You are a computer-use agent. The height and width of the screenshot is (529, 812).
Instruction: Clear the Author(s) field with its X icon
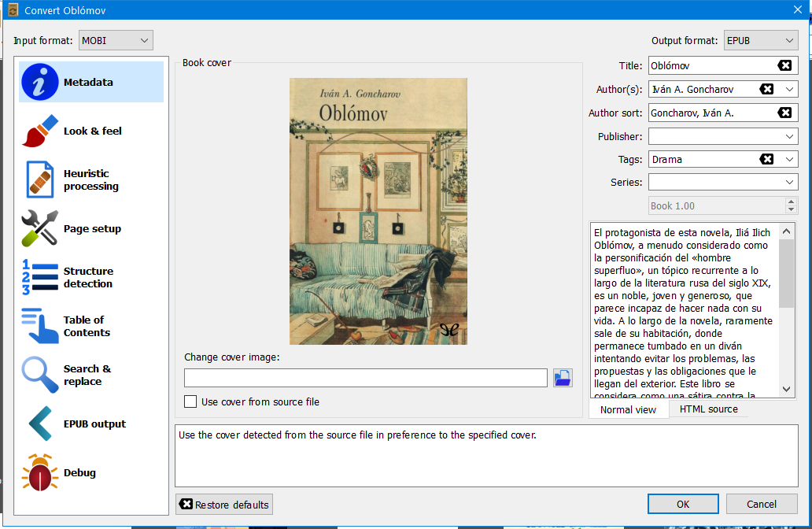pos(766,89)
